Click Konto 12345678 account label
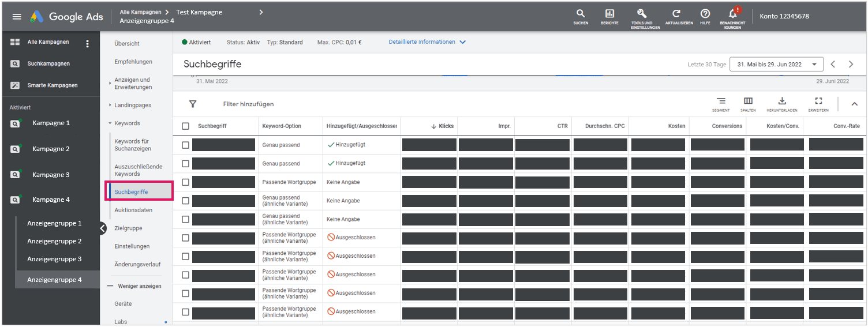Viewport: 868px width, 327px height. coord(784,16)
